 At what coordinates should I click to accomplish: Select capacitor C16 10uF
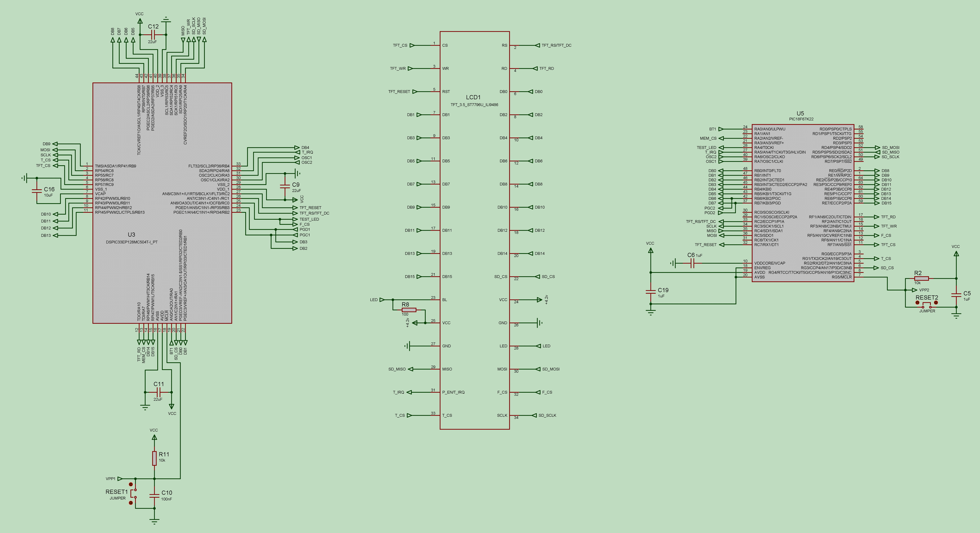[37, 191]
